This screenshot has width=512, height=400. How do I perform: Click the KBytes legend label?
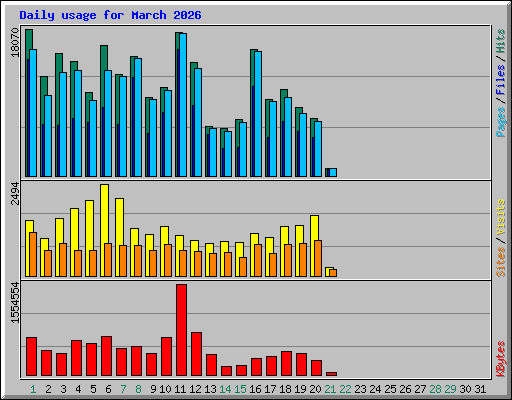click(x=501, y=359)
